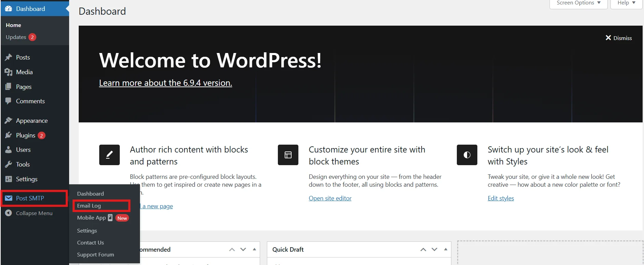This screenshot has height=265, width=644.
Task: Click the X icon to dismiss welcome panel
Action: pos(608,38)
